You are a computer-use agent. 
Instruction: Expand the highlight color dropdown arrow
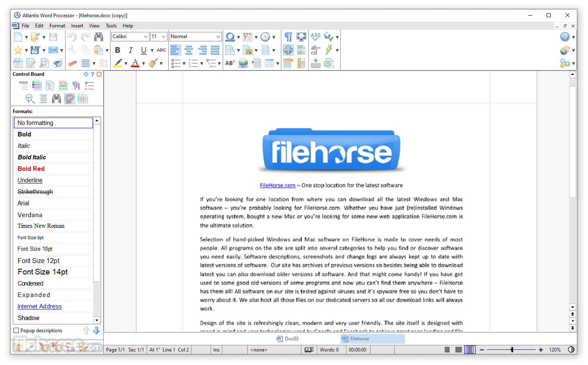click(126, 63)
